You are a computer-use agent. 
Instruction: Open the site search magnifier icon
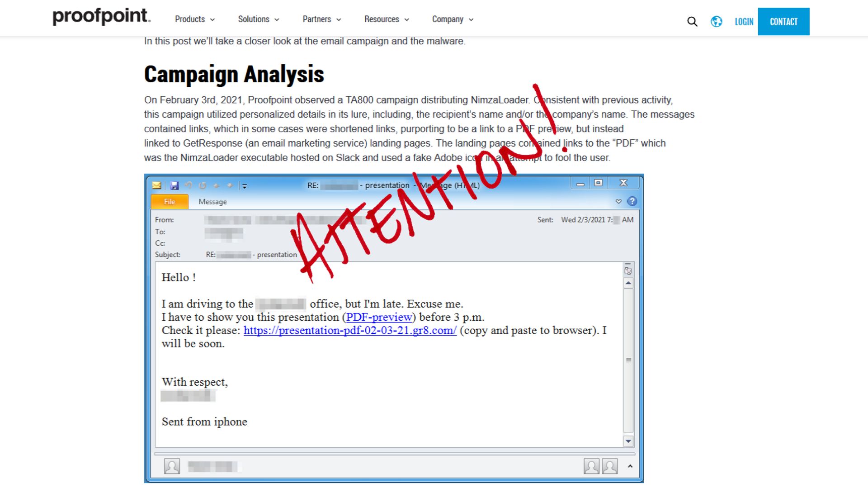pos(692,21)
